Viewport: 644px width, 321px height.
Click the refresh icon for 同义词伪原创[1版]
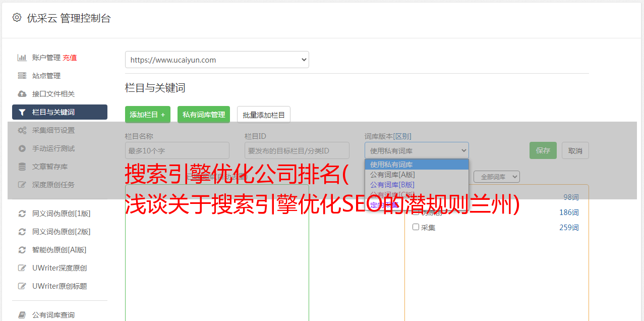click(22, 213)
